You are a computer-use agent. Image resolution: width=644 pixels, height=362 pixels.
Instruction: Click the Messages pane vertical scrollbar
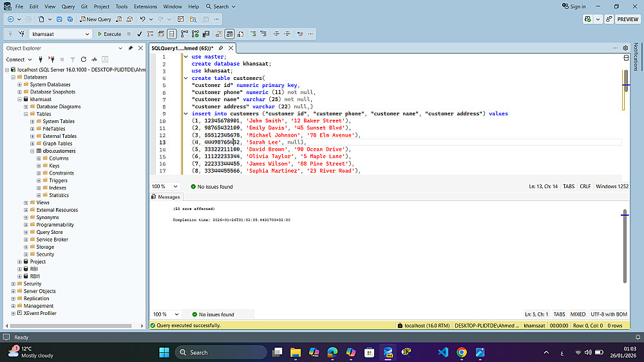[x=624, y=245]
